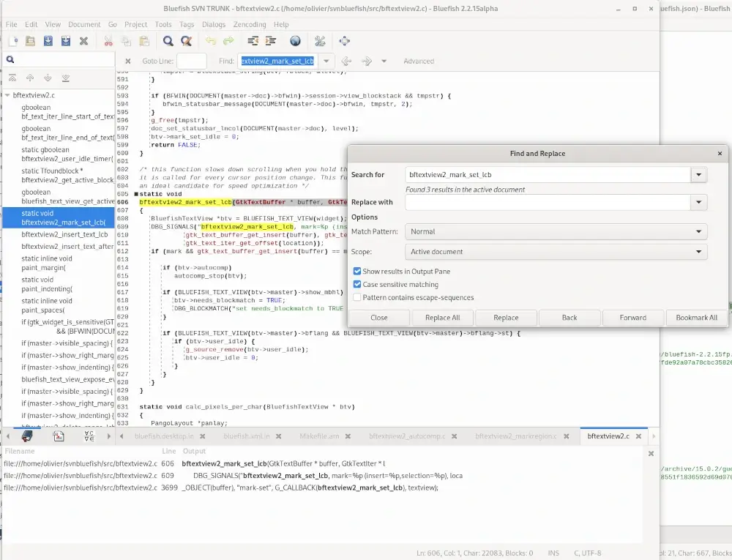This screenshot has width=732, height=560.
Task: Switch to bluefish.desktop.in tab
Action: click(164, 436)
